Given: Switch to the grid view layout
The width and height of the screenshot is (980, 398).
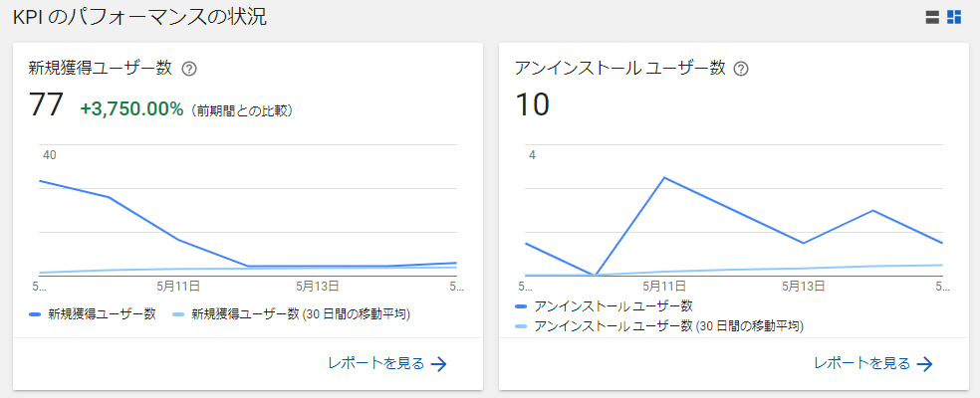Looking at the screenshot, I should (954, 17).
